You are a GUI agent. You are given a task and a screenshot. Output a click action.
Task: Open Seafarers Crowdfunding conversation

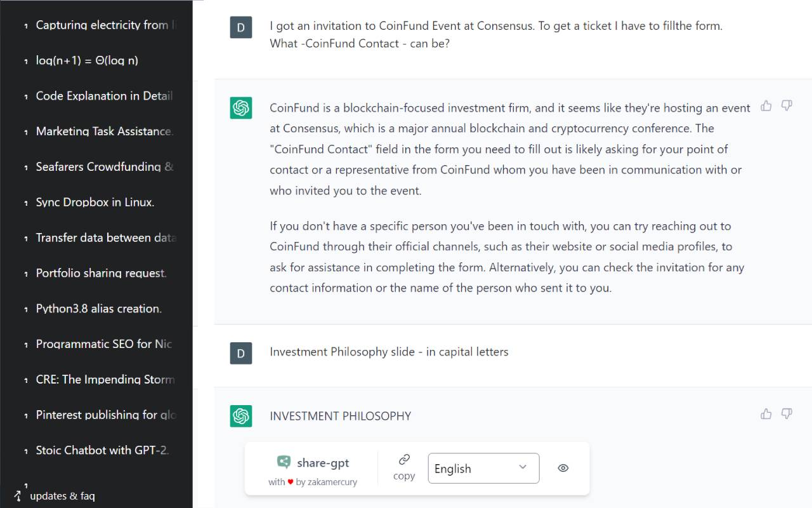(x=104, y=167)
